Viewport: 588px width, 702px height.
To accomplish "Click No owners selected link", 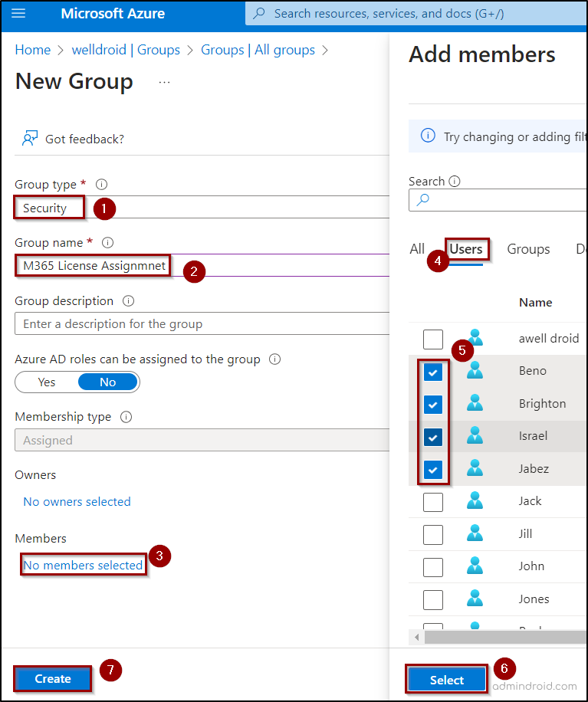I will [x=77, y=501].
